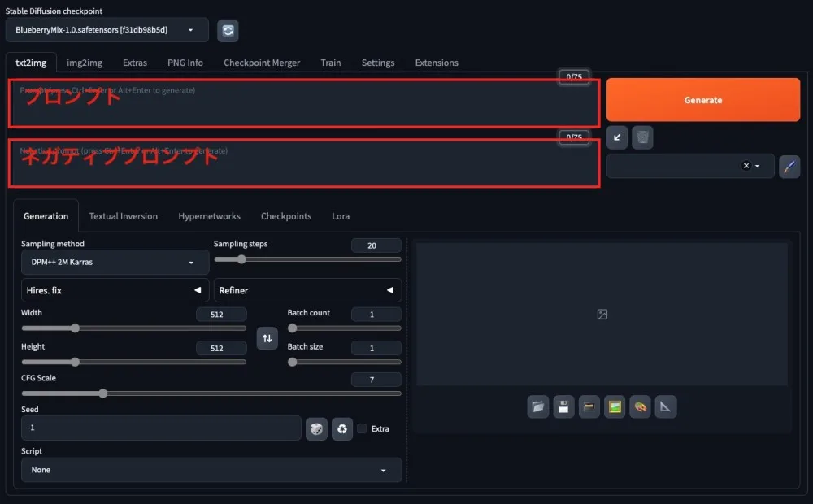Adjust the Width slider
The height and width of the screenshot is (504, 813).
click(134, 328)
